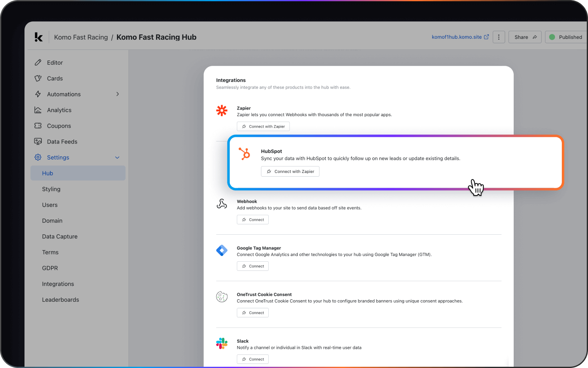Click the HubSpot sprocket logo
This screenshot has width=588, height=368.
[244, 154]
